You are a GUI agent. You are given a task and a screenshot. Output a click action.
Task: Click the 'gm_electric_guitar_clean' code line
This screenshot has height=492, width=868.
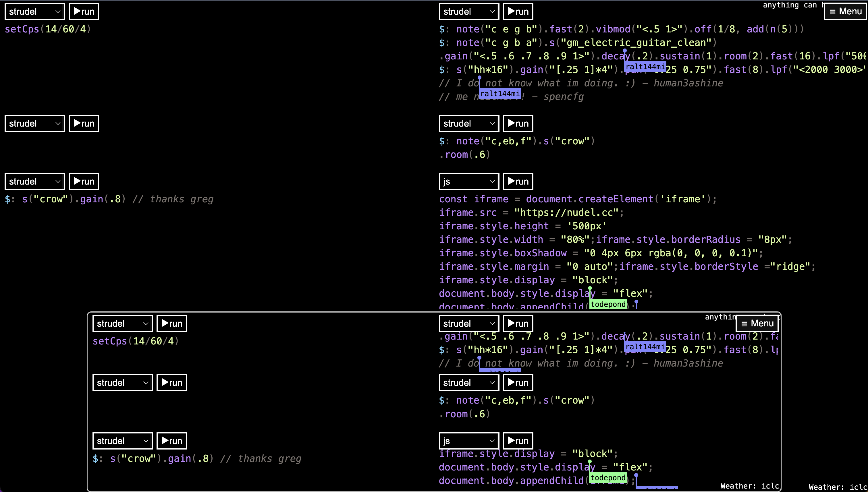(578, 42)
